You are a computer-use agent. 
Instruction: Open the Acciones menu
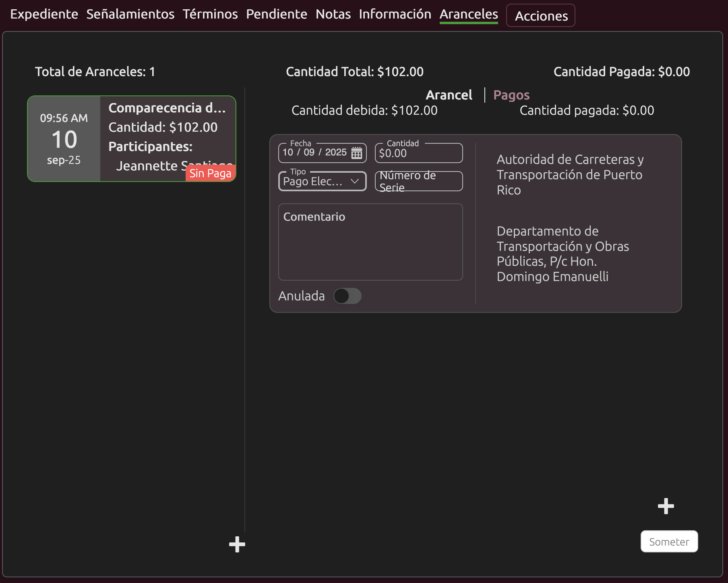coord(540,16)
